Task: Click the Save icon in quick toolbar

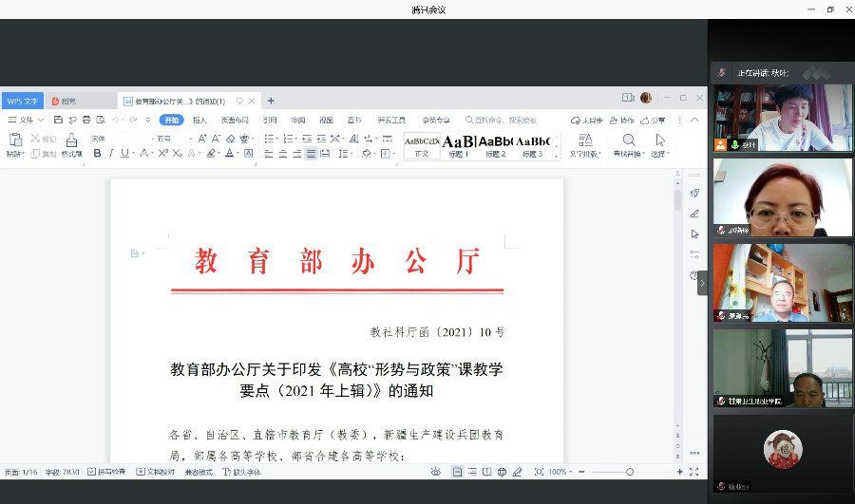Action: (59, 121)
